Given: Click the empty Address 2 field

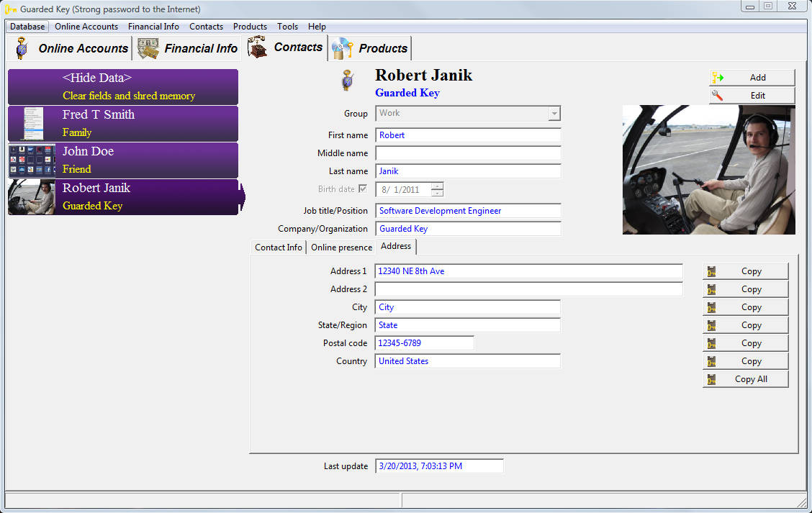Looking at the screenshot, I should (528, 289).
